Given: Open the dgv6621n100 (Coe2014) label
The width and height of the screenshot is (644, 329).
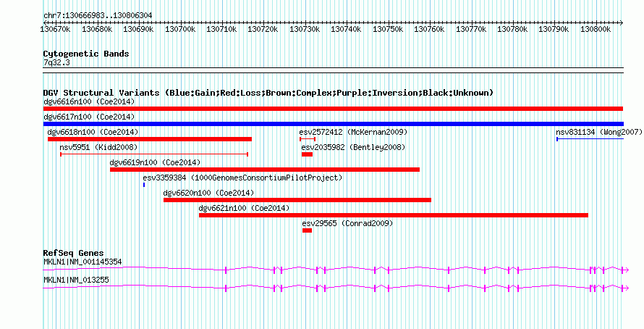Looking at the screenshot, I should point(244,208).
